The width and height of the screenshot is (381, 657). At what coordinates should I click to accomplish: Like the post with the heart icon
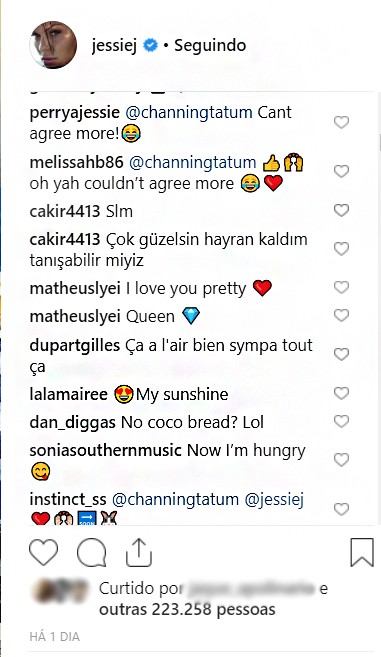tap(44, 553)
